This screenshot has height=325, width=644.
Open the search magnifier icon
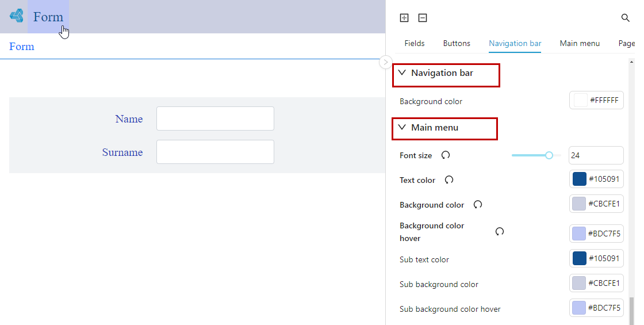tap(625, 18)
